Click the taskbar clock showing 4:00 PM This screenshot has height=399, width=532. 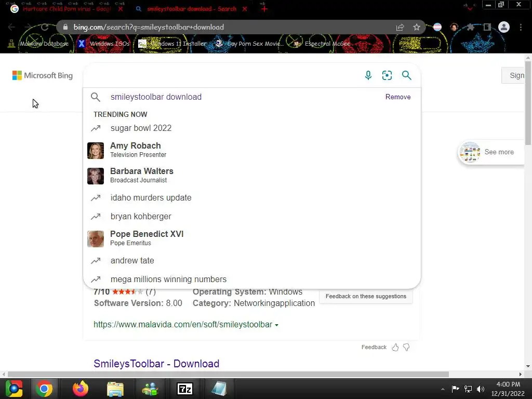(x=508, y=389)
